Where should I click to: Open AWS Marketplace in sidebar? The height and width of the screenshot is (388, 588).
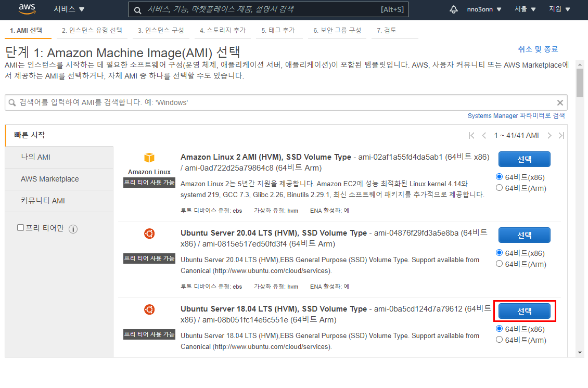point(59,179)
